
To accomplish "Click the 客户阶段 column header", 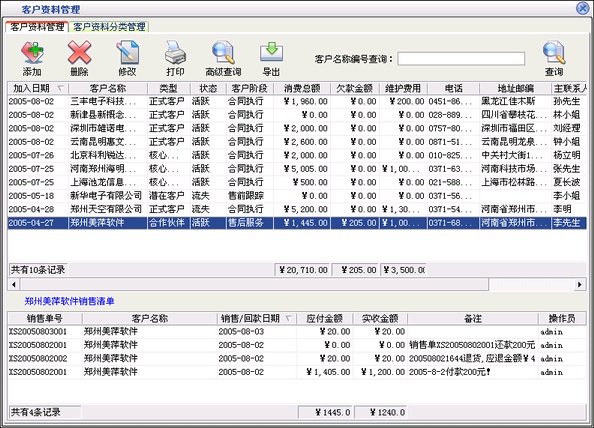I will coord(250,88).
